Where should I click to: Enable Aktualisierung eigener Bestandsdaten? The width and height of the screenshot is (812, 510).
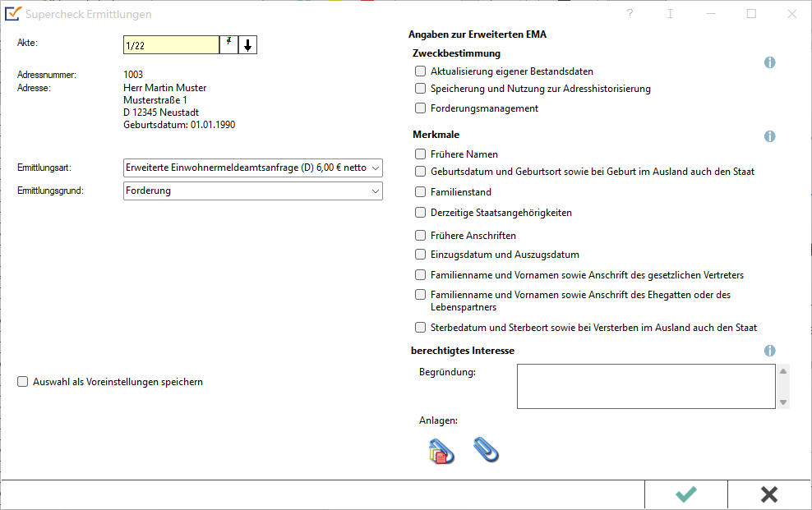pyautogui.click(x=421, y=71)
